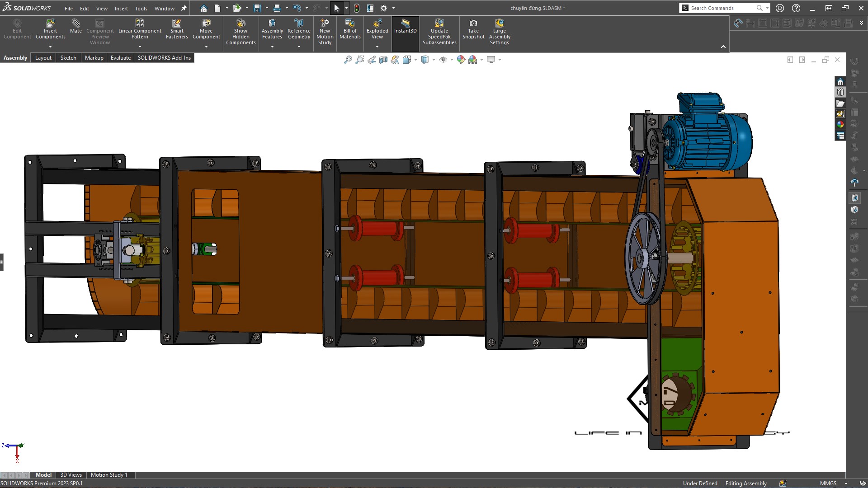Click Zoom to Fit magnifier icon
Image resolution: width=868 pixels, height=488 pixels.
[x=348, y=60]
